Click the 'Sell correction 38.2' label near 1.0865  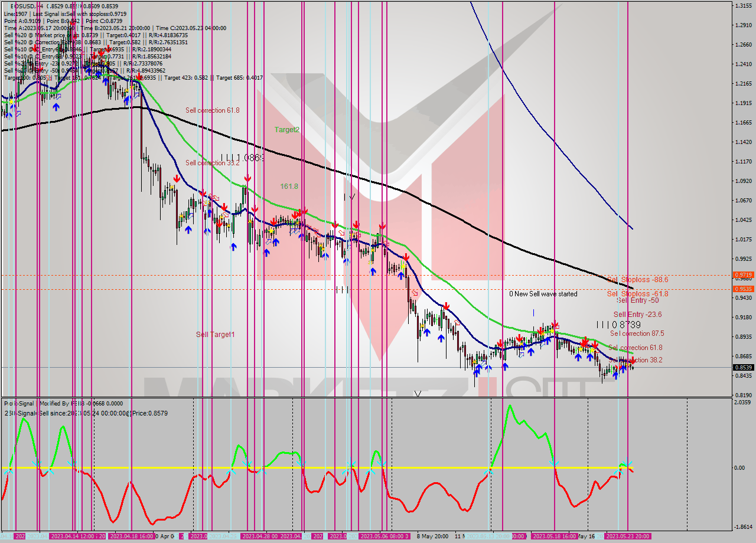pyautogui.click(x=212, y=163)
